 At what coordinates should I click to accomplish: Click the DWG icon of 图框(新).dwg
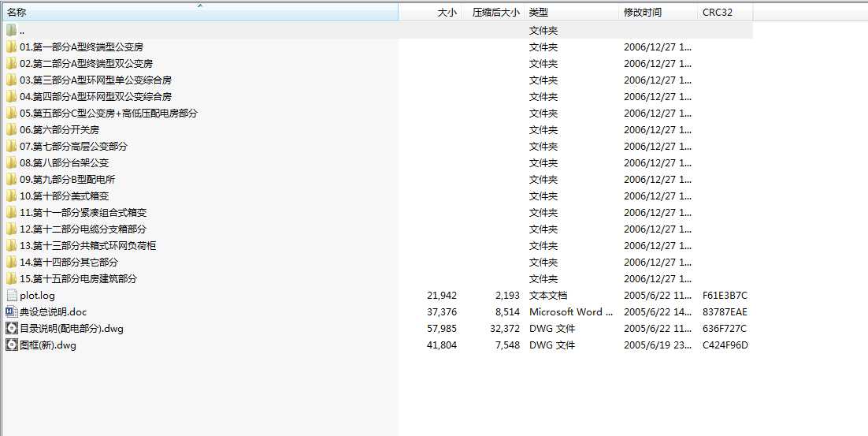pos(11,345)
